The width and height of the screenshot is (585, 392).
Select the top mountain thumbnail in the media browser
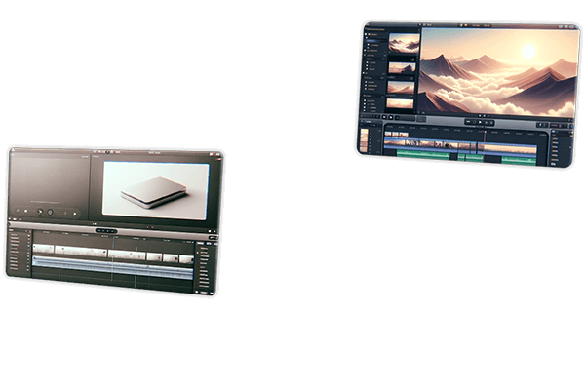click(x=403, y=44)
